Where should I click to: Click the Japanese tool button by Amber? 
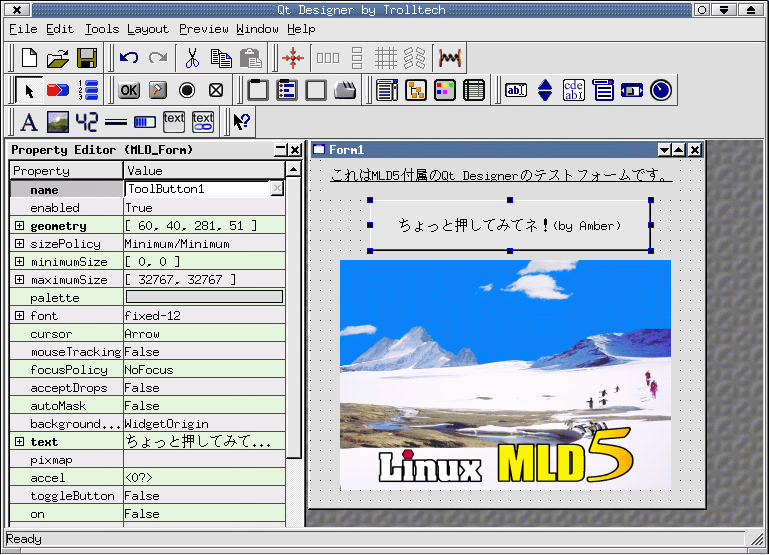coord(510,226)
